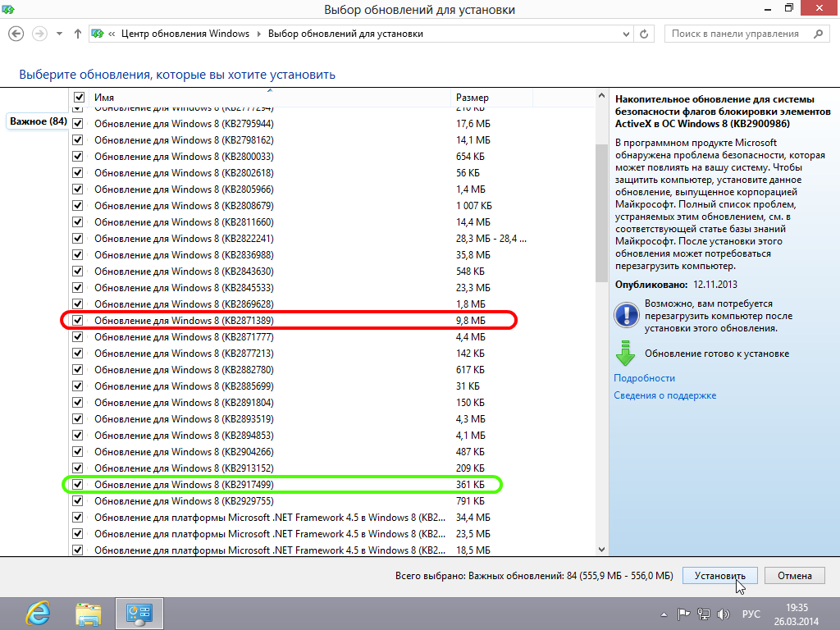
Task: Click the Refresh button in address bar
Action: pos(644,34)
